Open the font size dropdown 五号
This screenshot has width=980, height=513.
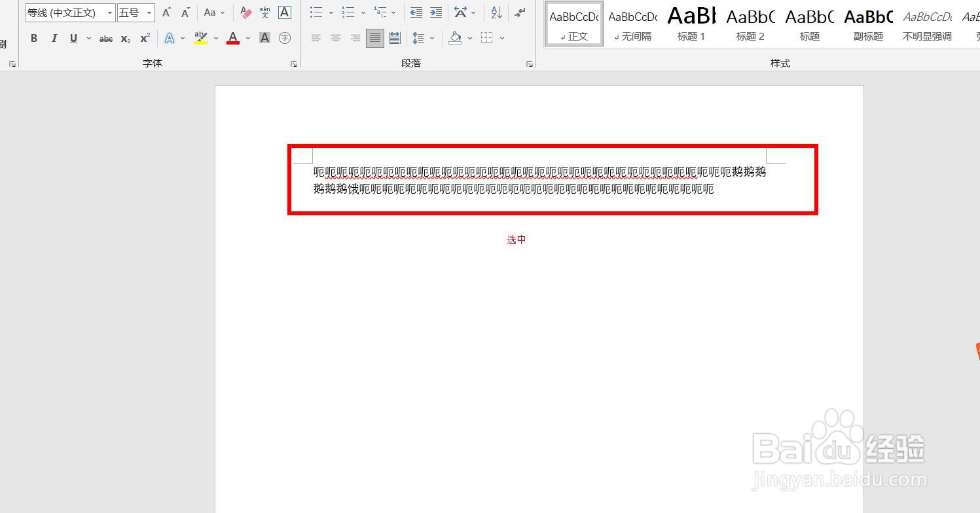149,12
